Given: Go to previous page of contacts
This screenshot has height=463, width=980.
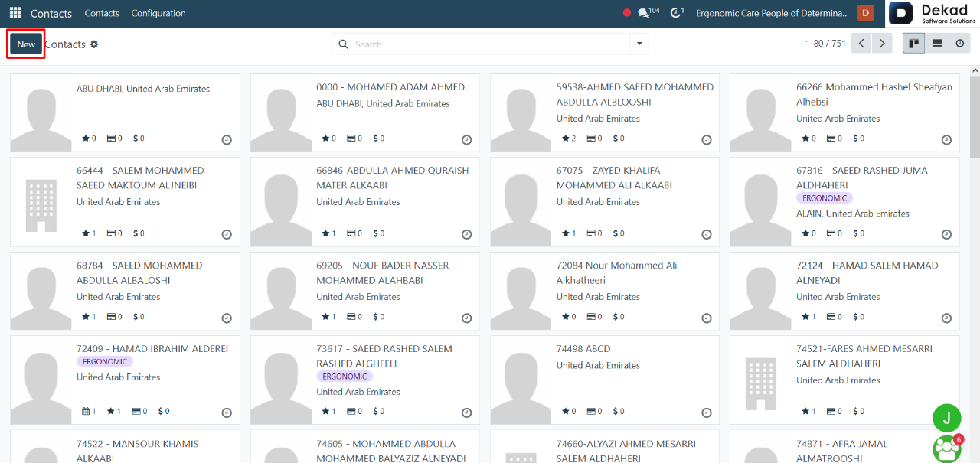Looking at the screenshot, I should [862, 44].
